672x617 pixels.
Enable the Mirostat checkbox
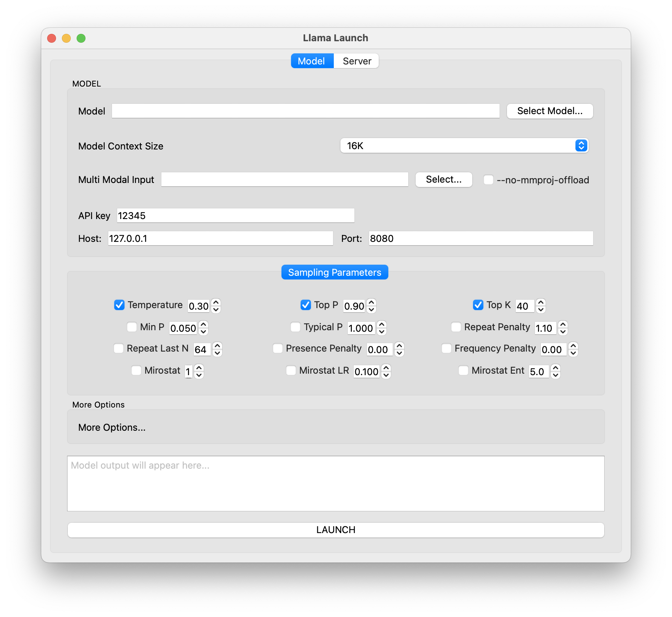click(x=136, y=370)
